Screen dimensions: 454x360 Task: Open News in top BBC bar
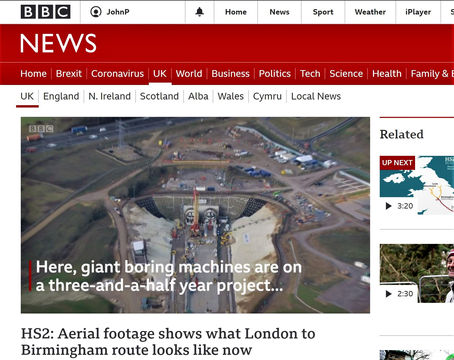click(279, 12)
